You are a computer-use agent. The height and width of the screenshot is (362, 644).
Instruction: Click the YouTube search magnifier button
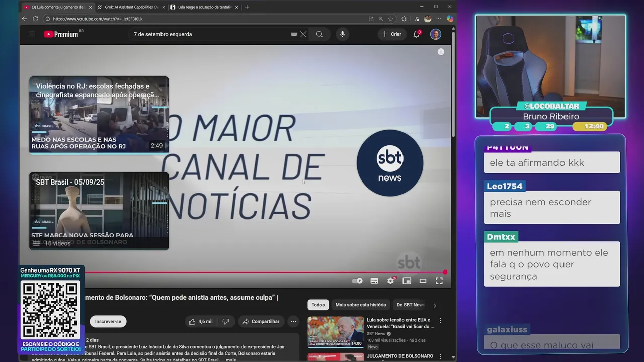(x=319, y=34)
